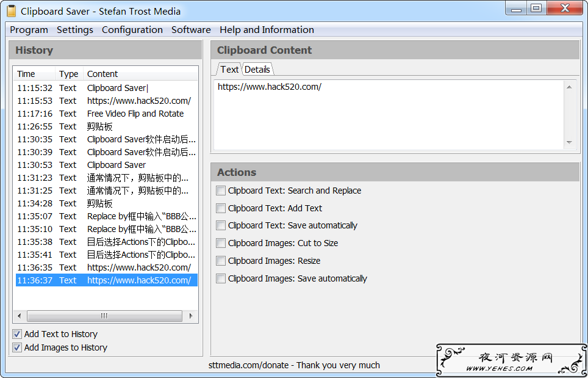Switch to the Text tab
This screenshot has width=588, height=378.
pos(229,70)
